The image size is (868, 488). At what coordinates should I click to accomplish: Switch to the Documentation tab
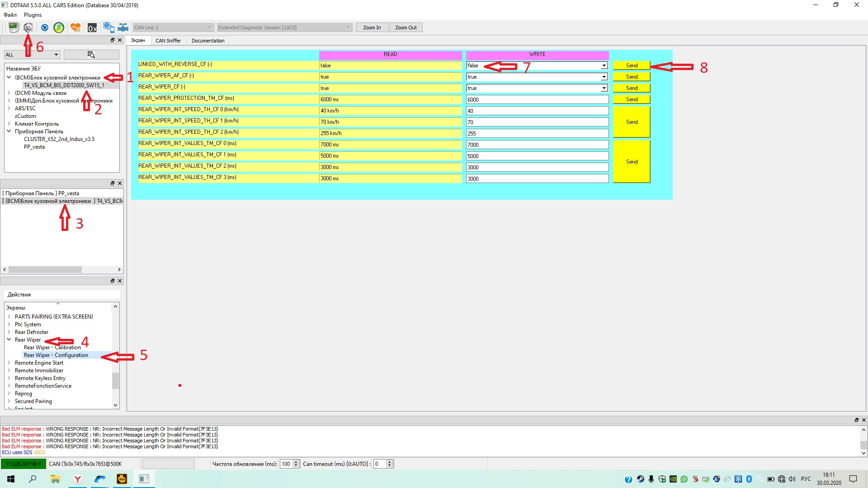(x=208, y=41)
